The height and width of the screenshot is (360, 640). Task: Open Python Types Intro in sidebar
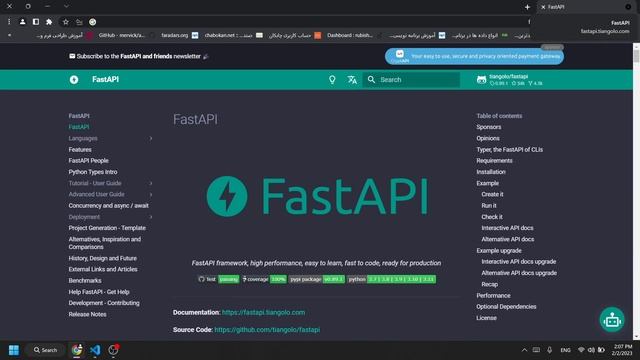click(x=93, y=172)
